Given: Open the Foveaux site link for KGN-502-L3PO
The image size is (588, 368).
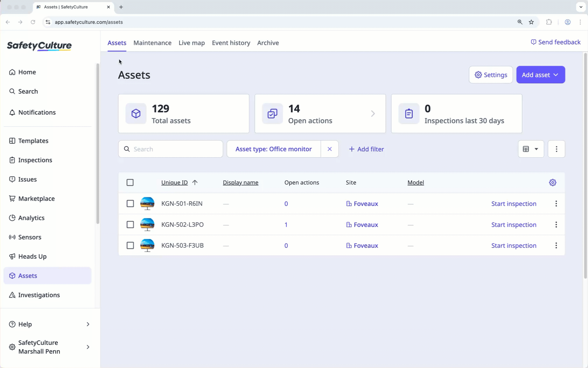Looking at the screenshot, I should 362,225.
